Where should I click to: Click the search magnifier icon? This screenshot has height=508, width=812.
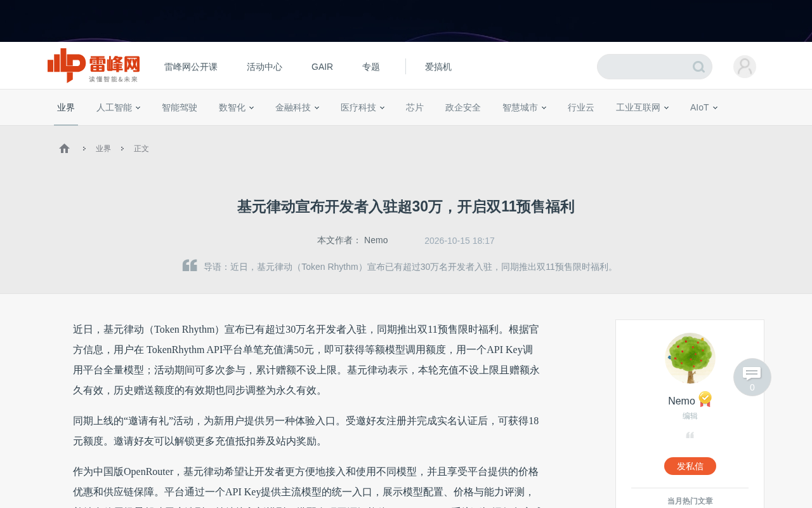[x=698, y=67]
